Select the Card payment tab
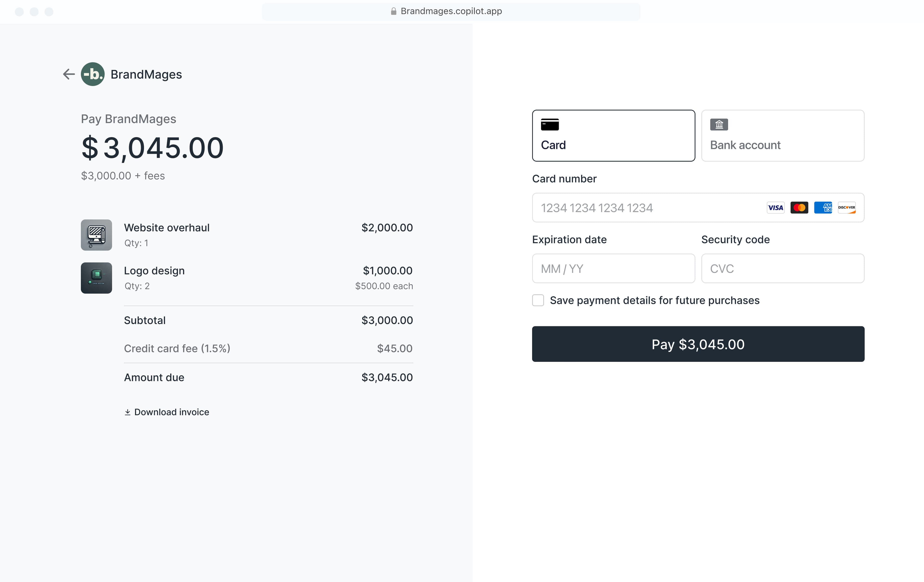The width and height of the screenshot is (924, 582). [x=613, y=136]
